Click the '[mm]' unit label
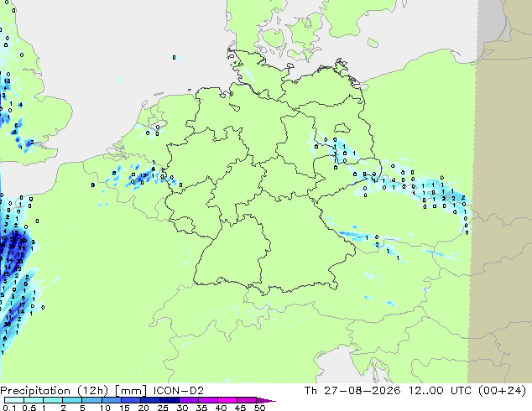 131,391
